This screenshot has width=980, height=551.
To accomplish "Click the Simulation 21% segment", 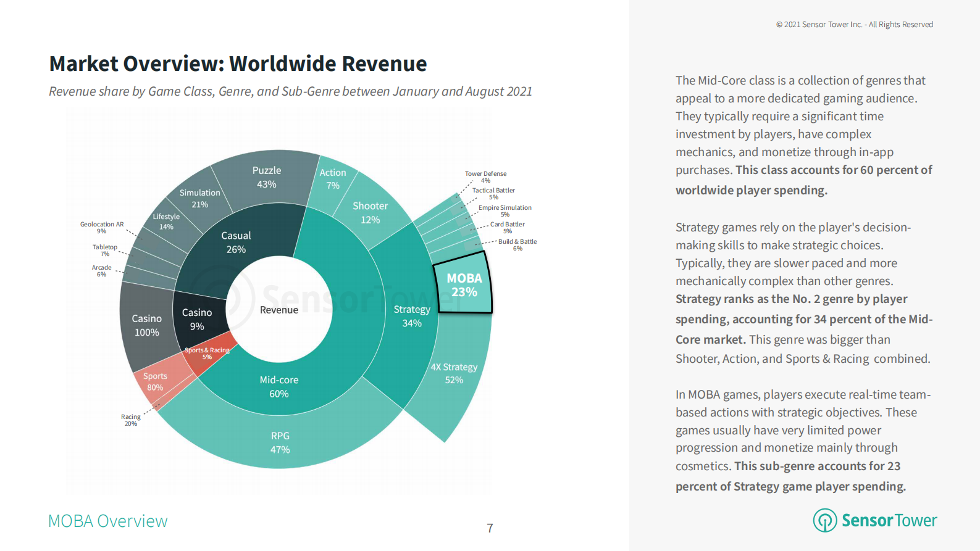I will (x=199, y=198).
